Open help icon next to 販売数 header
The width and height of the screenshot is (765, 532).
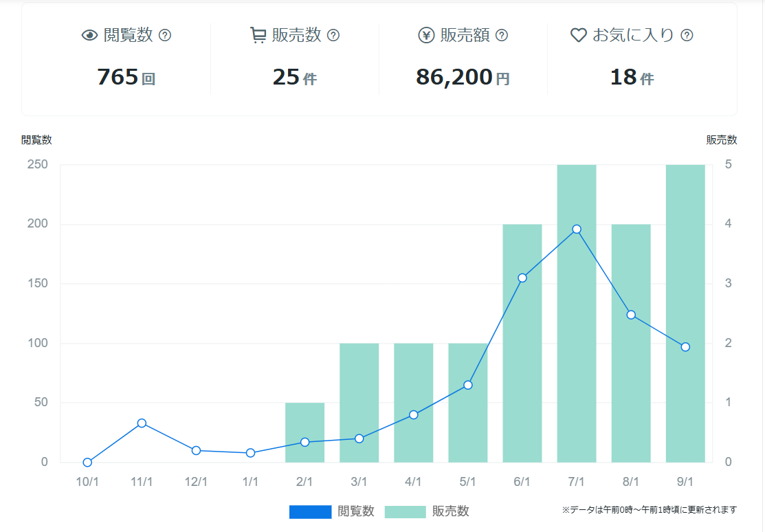click(333, 35)
